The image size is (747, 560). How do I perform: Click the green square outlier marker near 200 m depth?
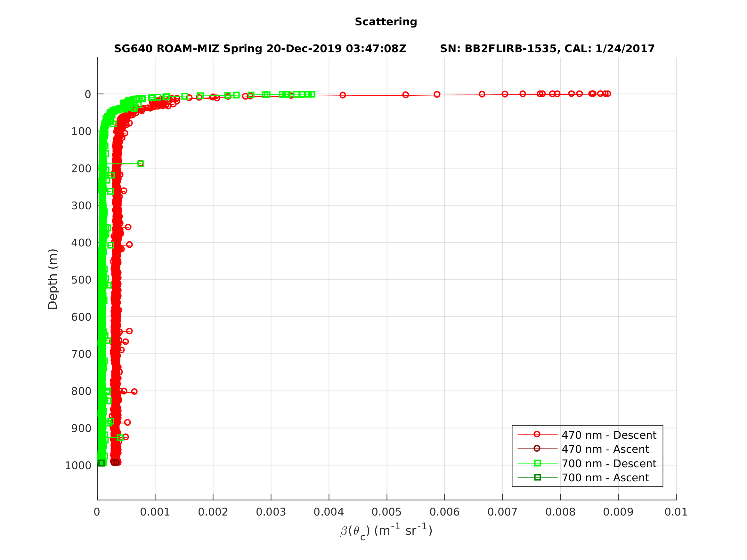coord(141,164)
